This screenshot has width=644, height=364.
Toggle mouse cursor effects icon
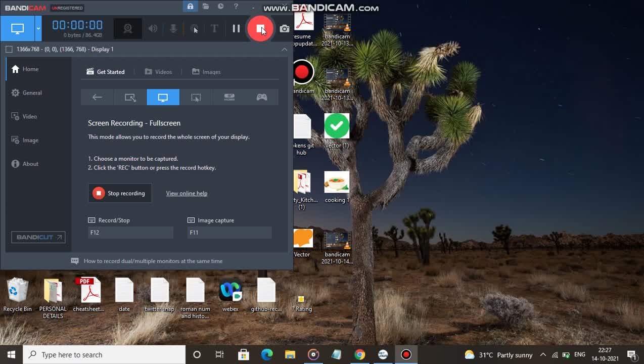(x=194, y=29)
